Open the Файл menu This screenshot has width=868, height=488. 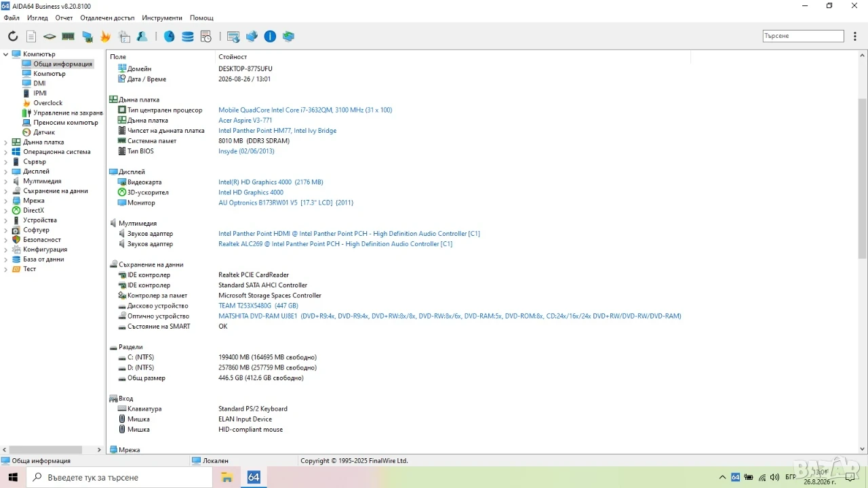(x=12, y=18)
